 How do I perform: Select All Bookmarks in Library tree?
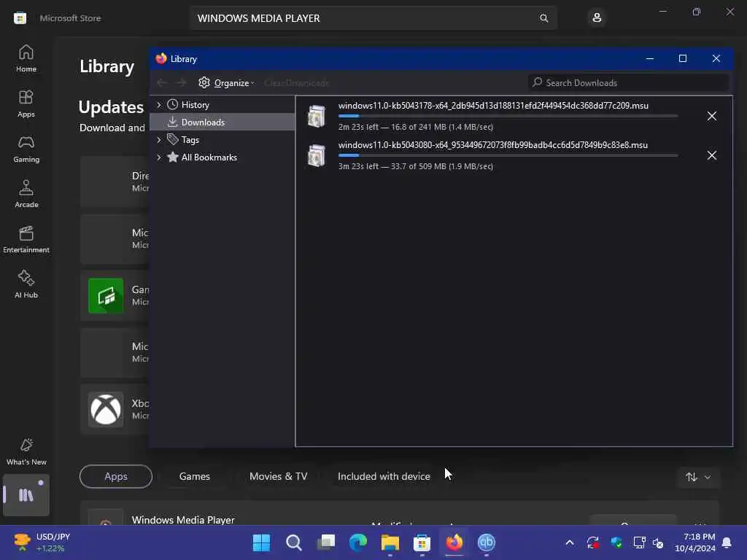point(209,157)
